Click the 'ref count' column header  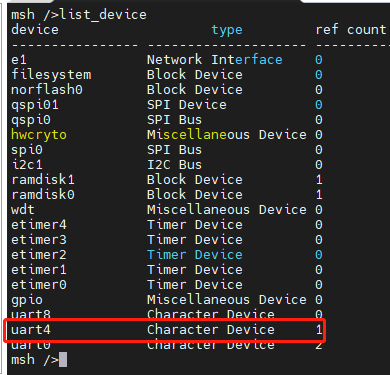point(351,30)
